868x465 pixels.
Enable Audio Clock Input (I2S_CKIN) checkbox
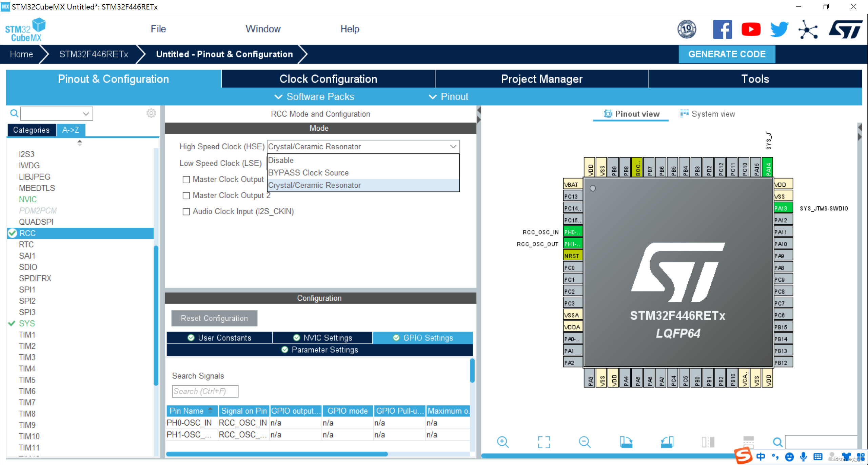pos(186,211)
